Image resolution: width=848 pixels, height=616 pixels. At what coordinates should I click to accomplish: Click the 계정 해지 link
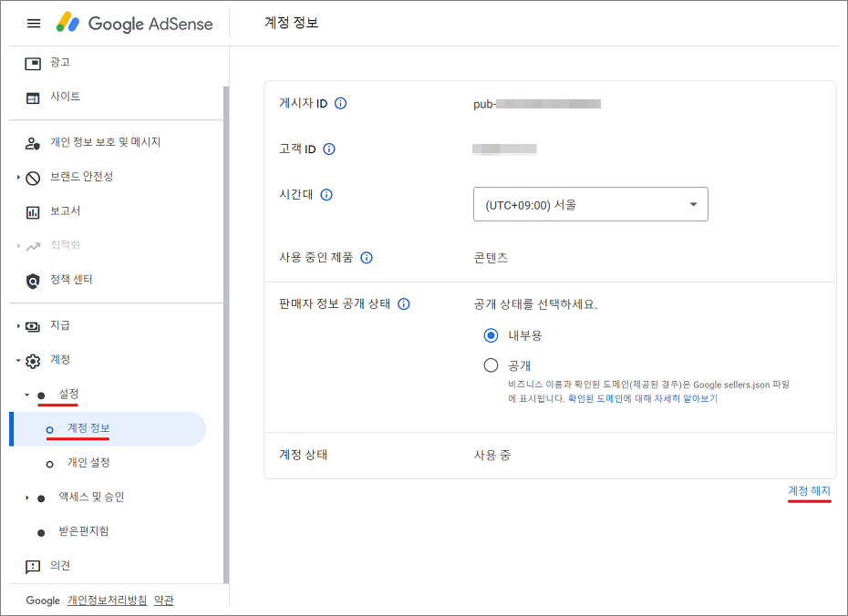click(809, 488)
